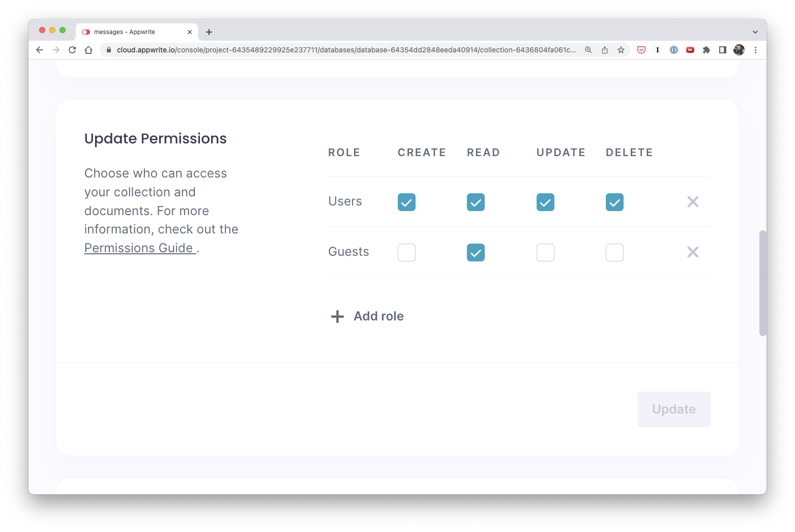Open the zoom magnifier in the address bar
The image size is (795, 532).
click(x=588, y=50)
